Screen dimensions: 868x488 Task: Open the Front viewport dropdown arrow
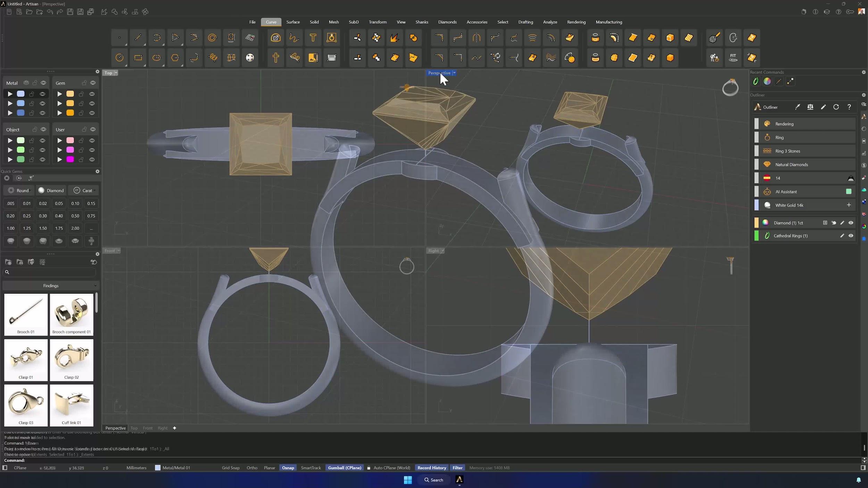coord(118,251)
